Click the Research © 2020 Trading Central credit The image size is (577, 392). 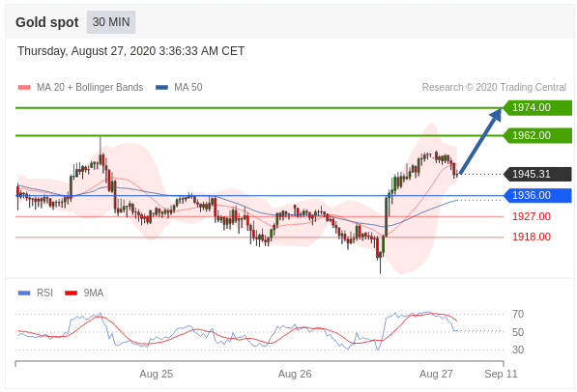tap(494, 88)
